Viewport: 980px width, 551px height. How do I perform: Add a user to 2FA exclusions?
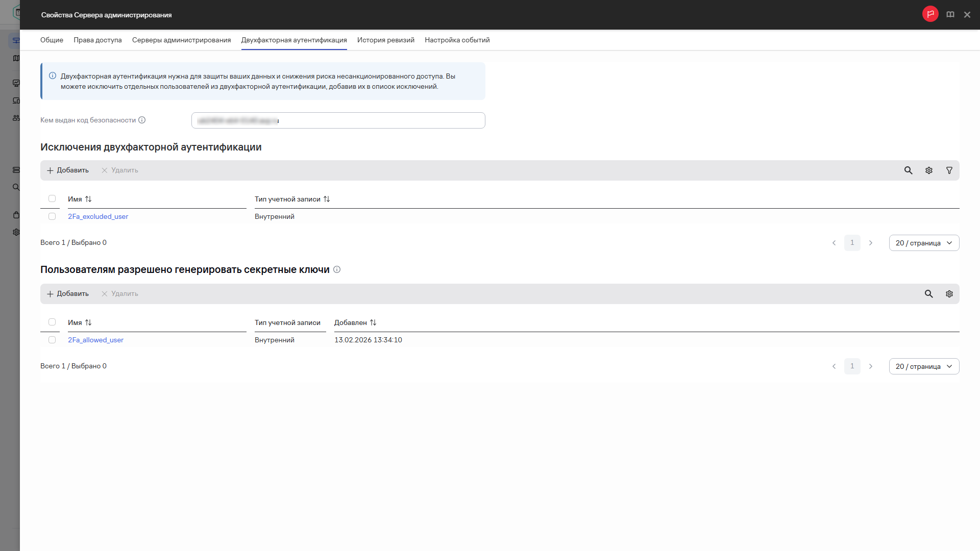[68, 170]
